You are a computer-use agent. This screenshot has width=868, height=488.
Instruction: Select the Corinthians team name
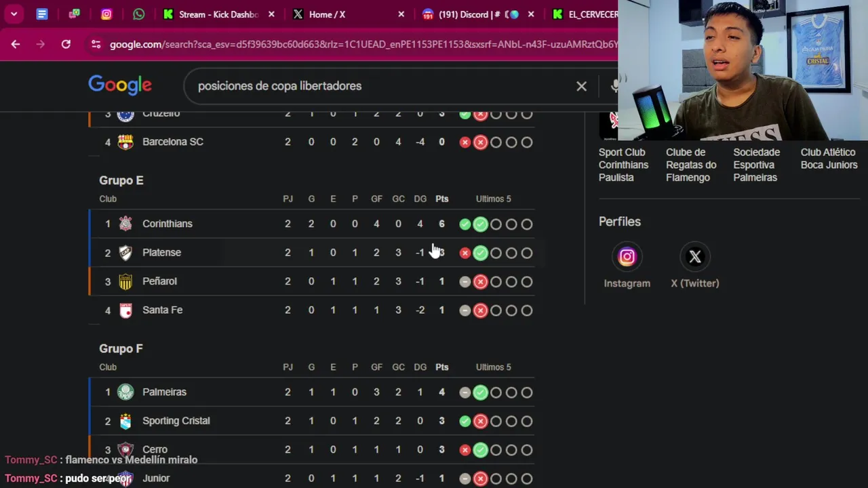[x=167, y=224]
